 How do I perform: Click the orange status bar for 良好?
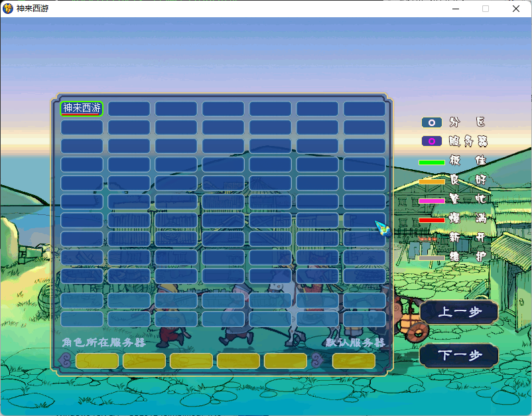coord(432,182)
